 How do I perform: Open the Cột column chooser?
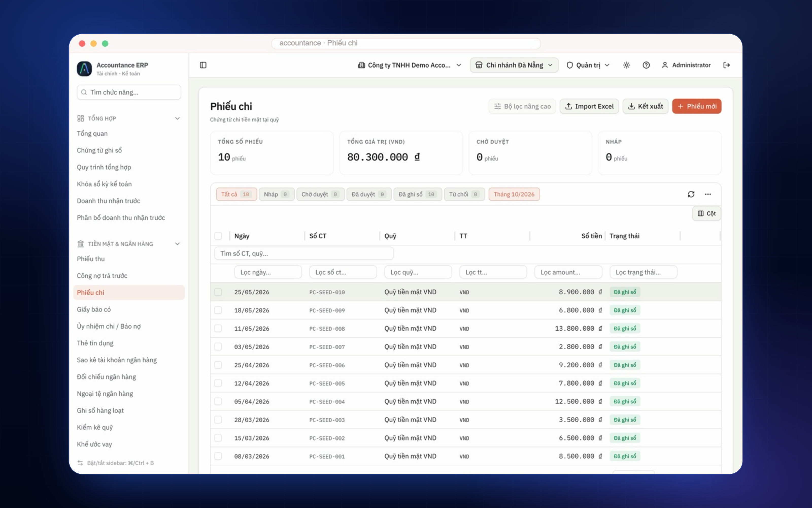[706, 213]
